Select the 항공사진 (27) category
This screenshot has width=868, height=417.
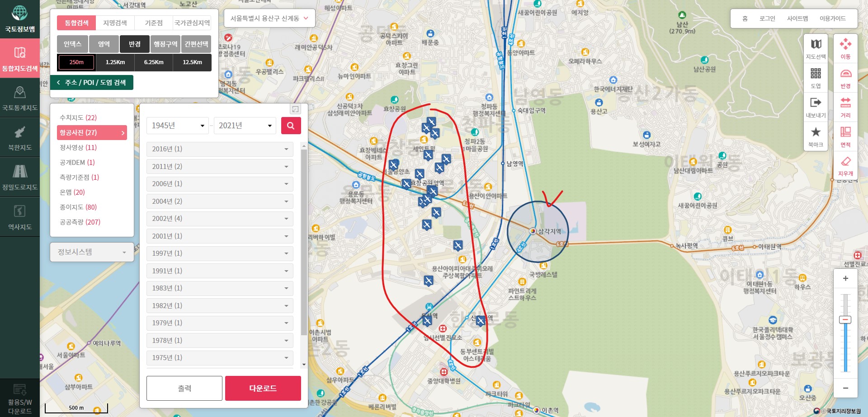(92, 132)
